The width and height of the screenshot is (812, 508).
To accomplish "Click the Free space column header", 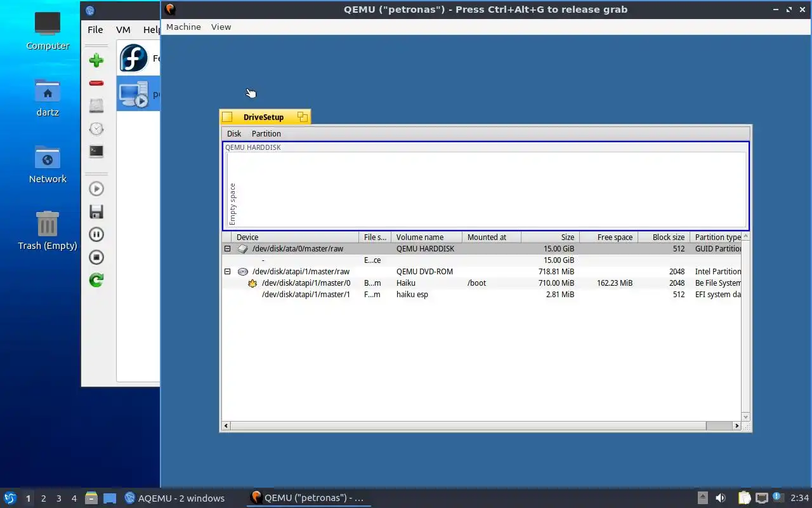I will click(609, 237).
